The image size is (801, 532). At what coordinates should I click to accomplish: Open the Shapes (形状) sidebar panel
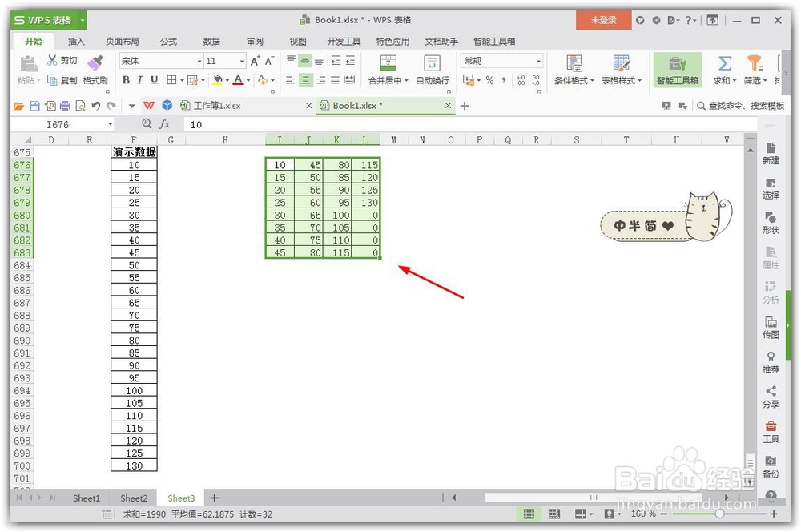click(771, 224)
